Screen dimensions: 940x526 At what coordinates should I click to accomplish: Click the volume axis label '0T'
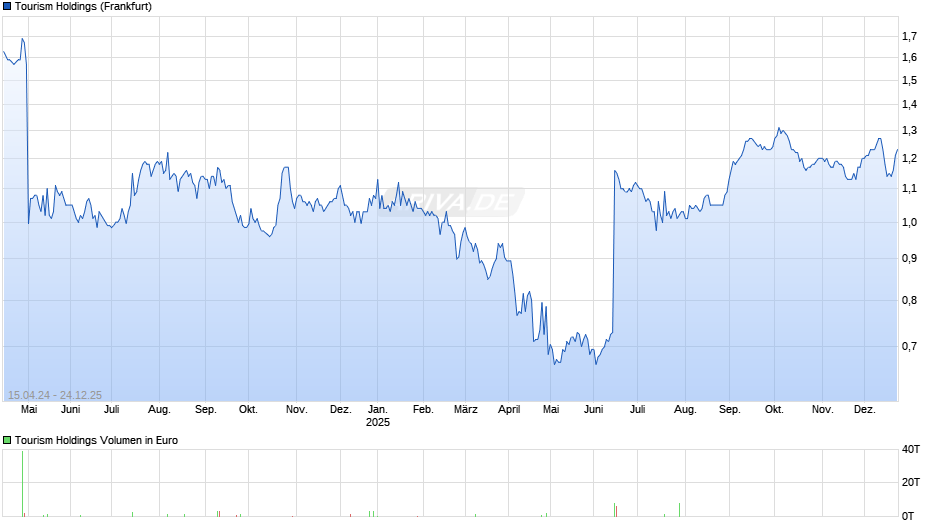pyautogui.click(x=908, y=516)
